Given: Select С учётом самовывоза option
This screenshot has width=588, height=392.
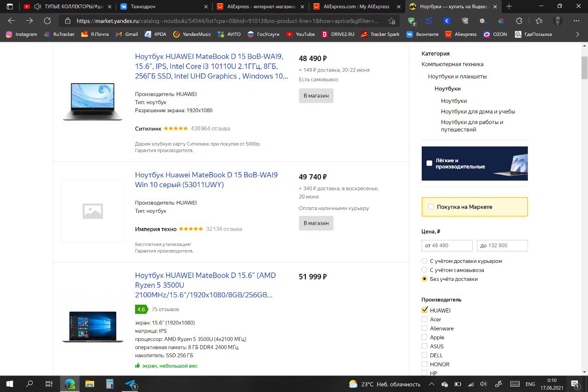Looking at the screenshot, I should [424, 270].
